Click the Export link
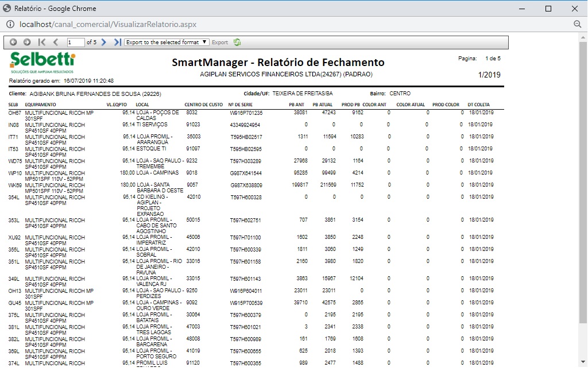 coord(220,42)
